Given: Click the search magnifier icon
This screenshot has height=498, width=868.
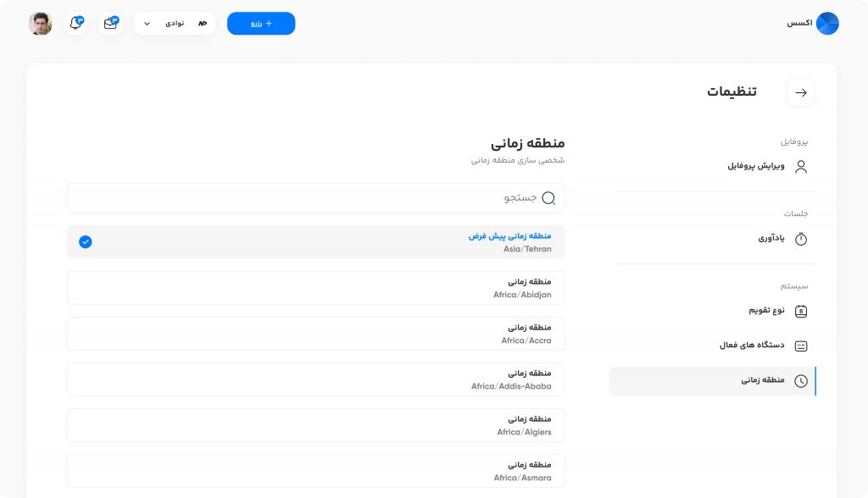Looking at the screenshot, I should pyautogui.click(x=548, y=198).
